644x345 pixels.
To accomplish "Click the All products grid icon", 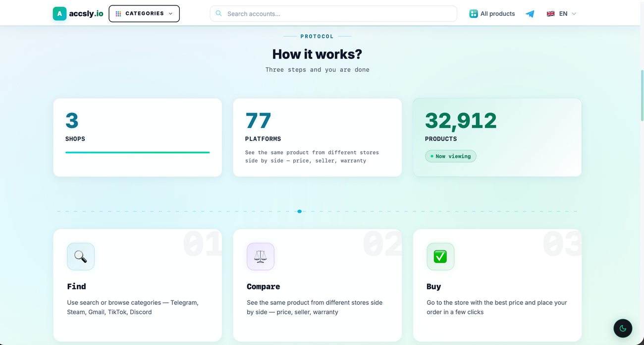I will 474,14.
